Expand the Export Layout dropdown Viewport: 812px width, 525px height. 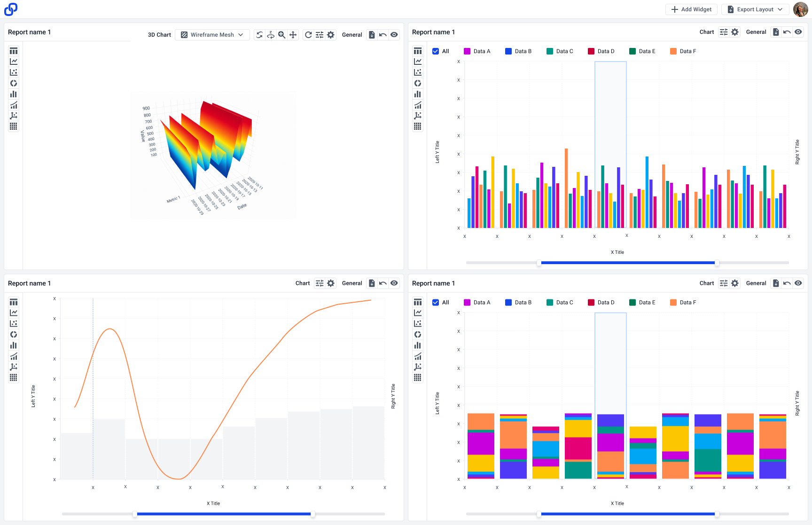(x=755, y=9)
